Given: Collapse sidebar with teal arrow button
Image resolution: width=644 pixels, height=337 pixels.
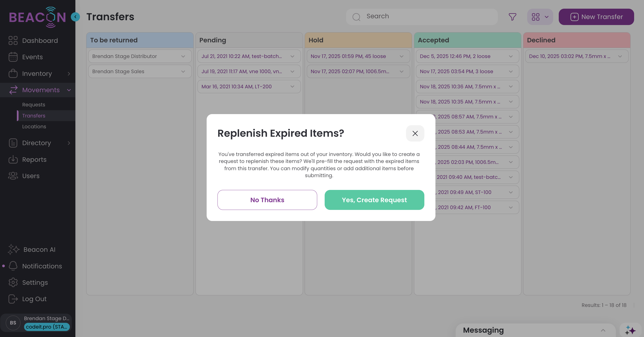Looking at the screenshot, I should (x=75, y=17).
